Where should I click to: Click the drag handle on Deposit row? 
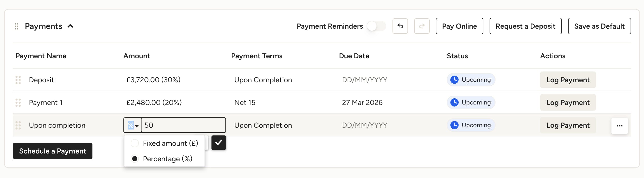coord(18,80)
